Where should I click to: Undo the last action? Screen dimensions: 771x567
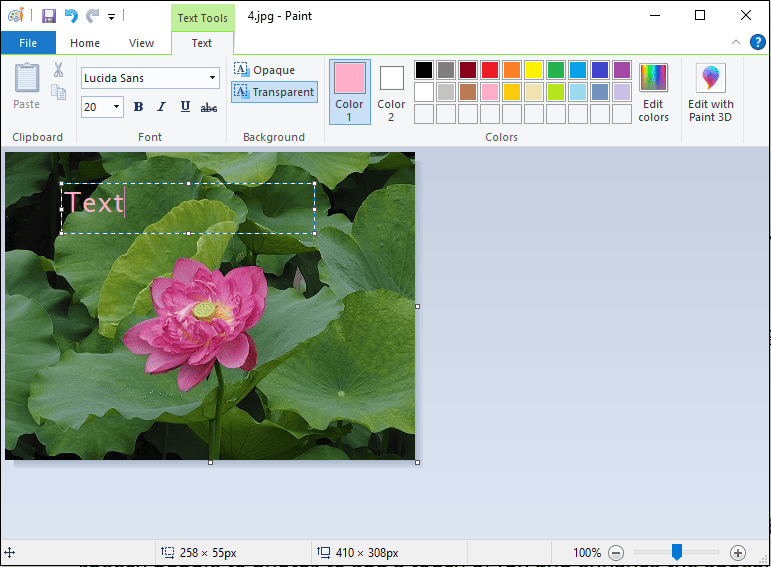click(x=71, y=16)
